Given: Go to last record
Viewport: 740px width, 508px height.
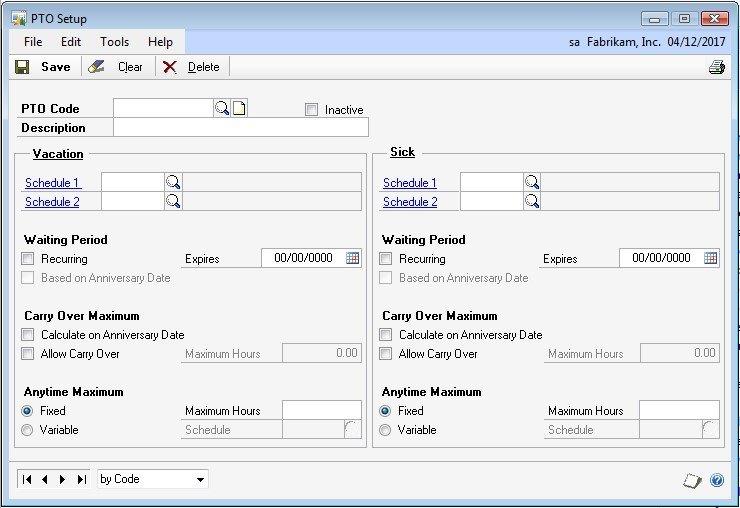Looking at the screenshot, I should click(x=81, y=479).
